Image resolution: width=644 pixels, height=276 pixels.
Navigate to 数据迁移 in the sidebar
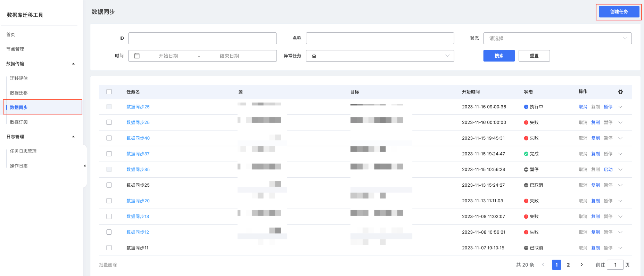point(19,93)
